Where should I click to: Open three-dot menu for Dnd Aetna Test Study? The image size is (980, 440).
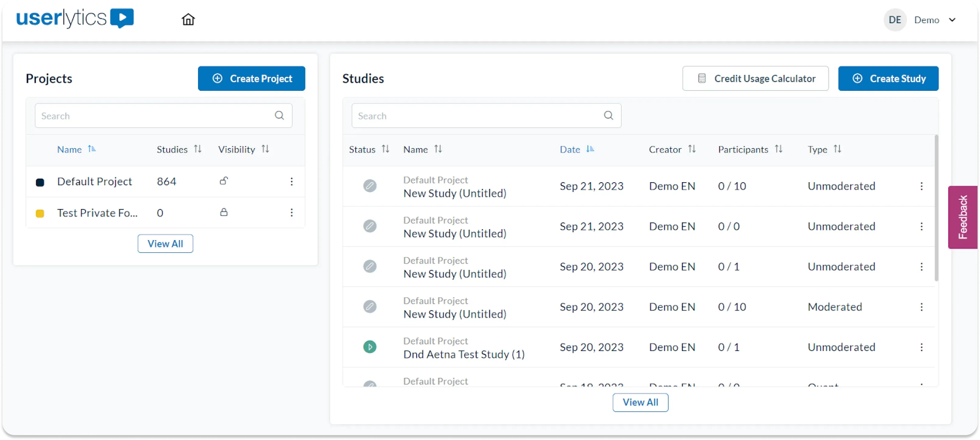pos(921,347)
